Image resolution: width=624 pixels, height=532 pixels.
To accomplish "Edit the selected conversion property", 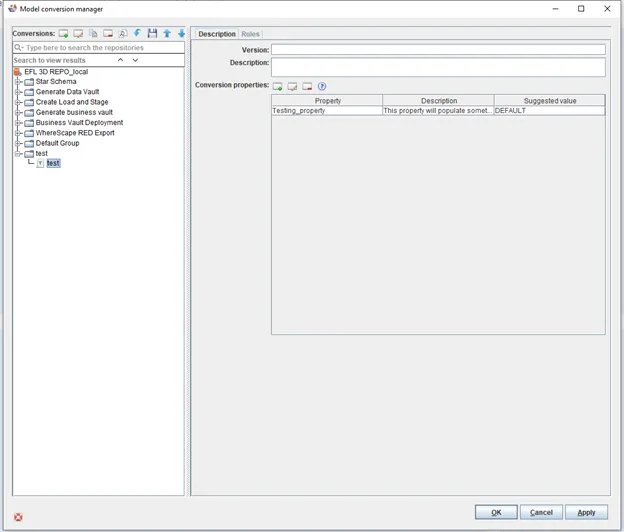I will click(x=292, y=86).
